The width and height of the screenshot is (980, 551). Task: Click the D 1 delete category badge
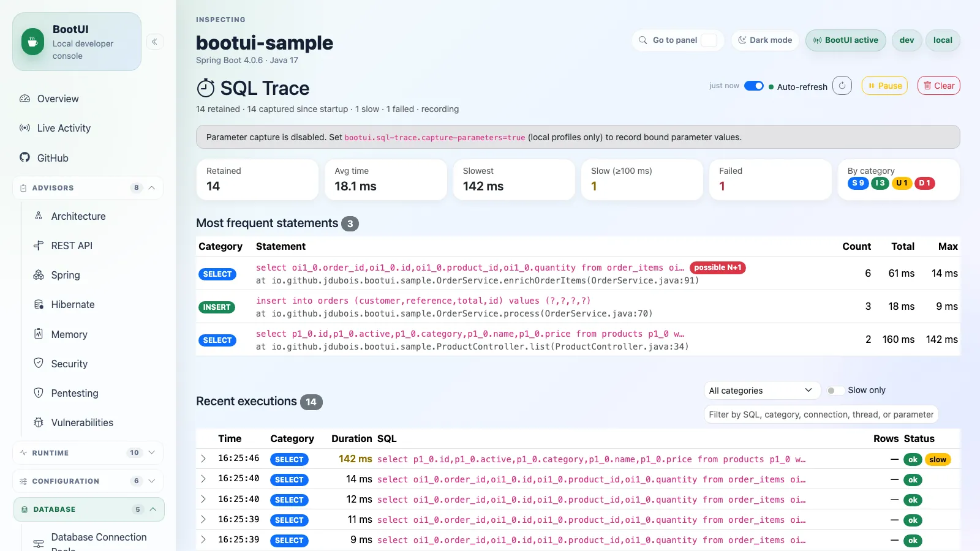click(x=924, y=183)
